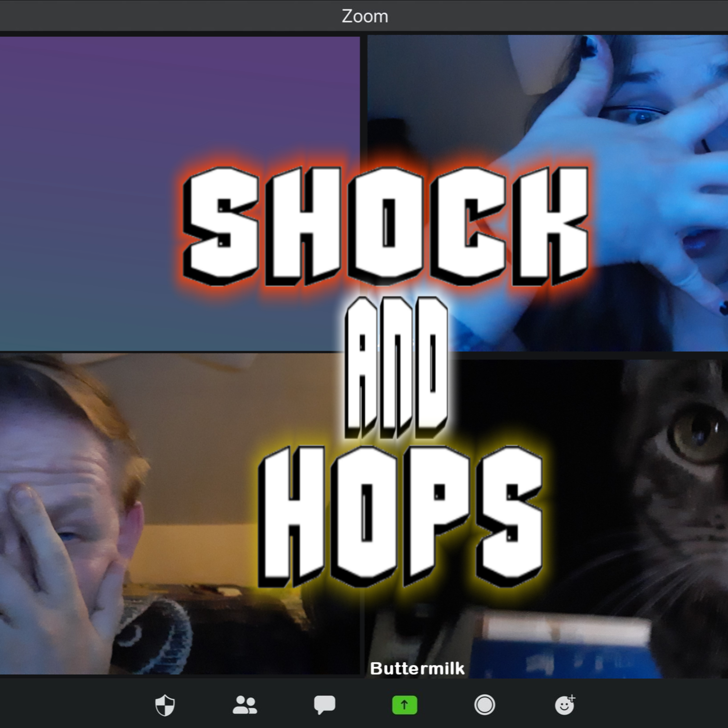This screenshot has width=728, height=728.
Task: Click the green Share Screen button
Action: tap(405, 705)
